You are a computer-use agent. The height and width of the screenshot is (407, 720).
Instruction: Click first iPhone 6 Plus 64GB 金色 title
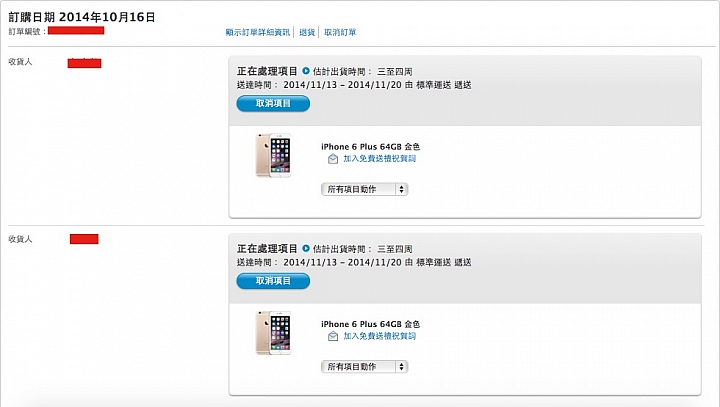point(371,147)
